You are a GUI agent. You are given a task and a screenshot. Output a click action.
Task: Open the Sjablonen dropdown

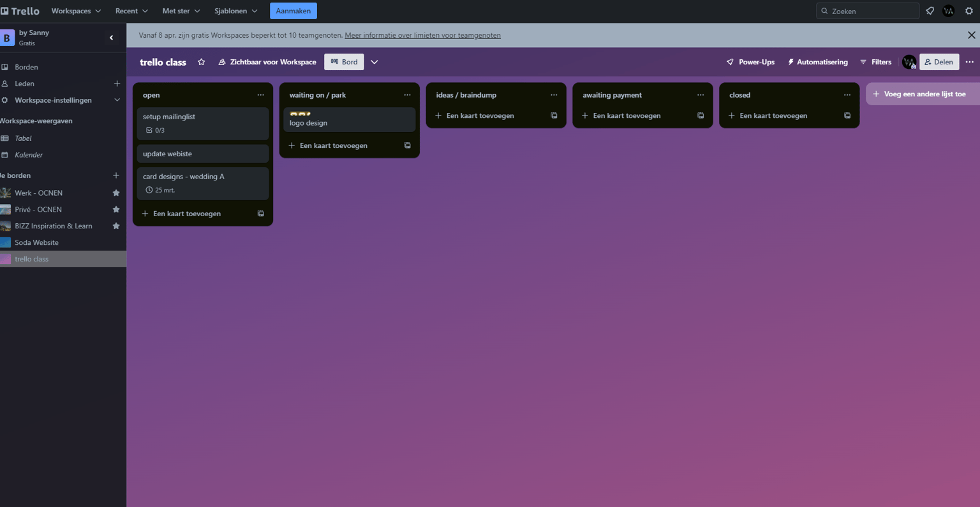click(236, 11)
